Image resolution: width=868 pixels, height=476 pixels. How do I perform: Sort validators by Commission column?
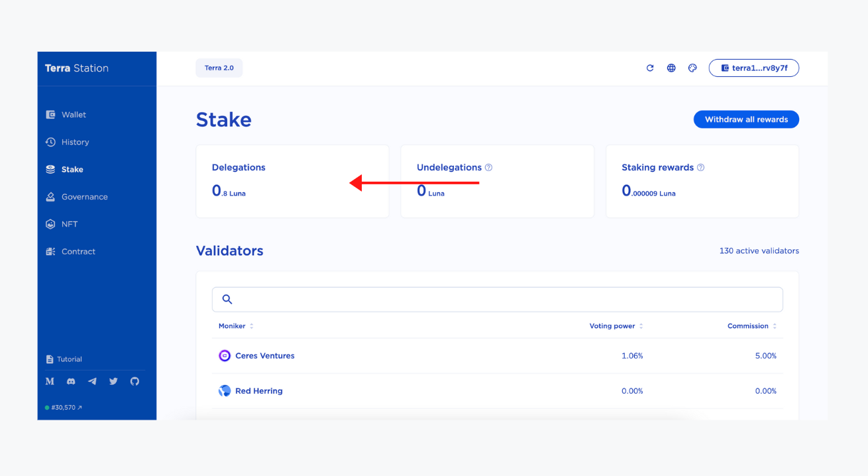pos(752,326)
